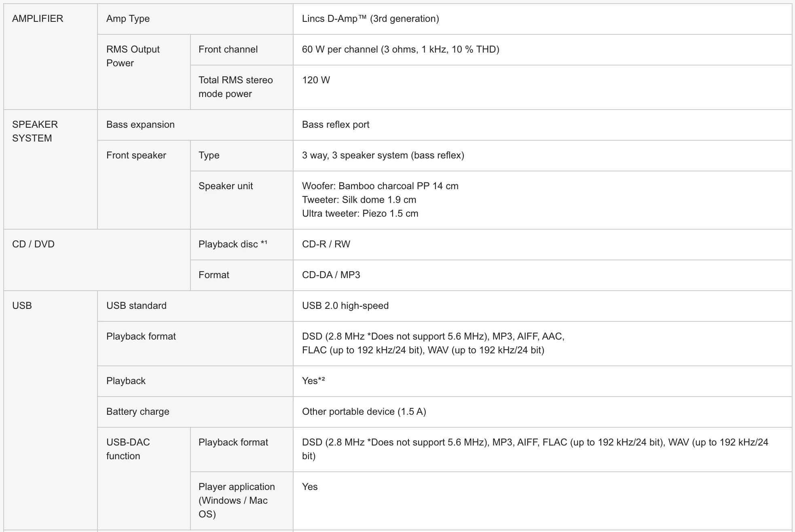Click the Playback disc footnote label
This screenshot has width=795, height=532.
click(233, 244)
